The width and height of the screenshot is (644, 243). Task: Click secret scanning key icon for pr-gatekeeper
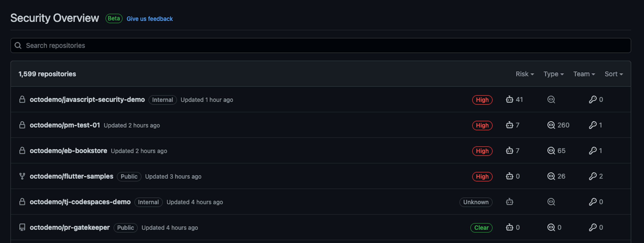coord(592,228)
